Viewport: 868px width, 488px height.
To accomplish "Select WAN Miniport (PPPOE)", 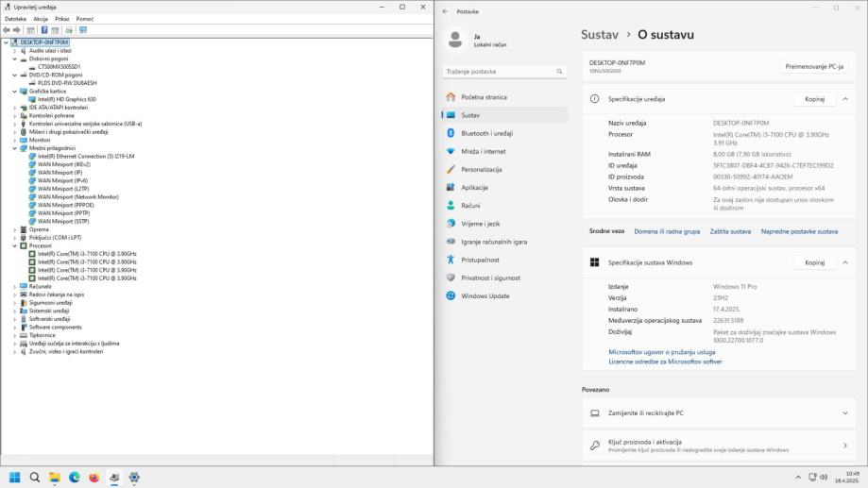I will click(x=65, y=205).
